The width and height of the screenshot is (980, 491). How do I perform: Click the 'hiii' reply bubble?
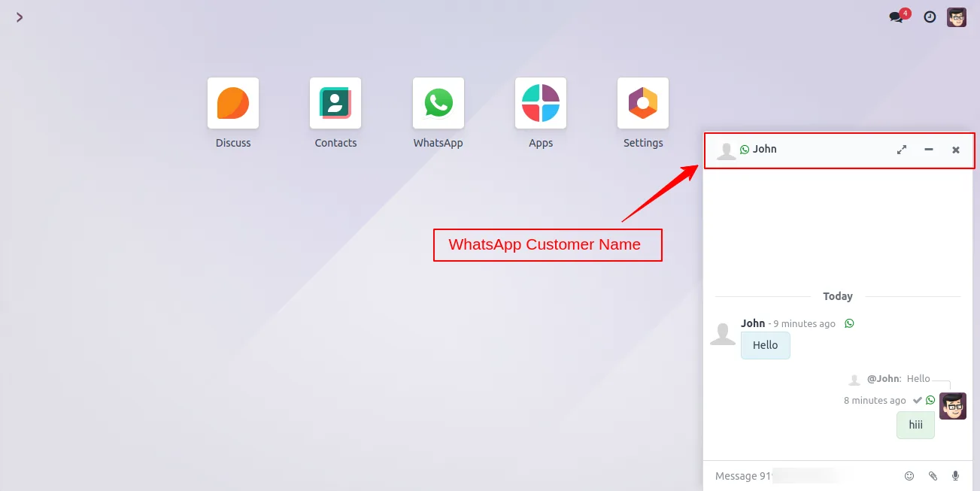point(915,425)
